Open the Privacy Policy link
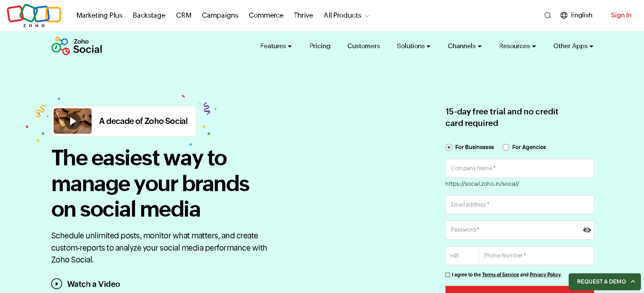This screenshot has width=644, height=293. click(545, 275)
